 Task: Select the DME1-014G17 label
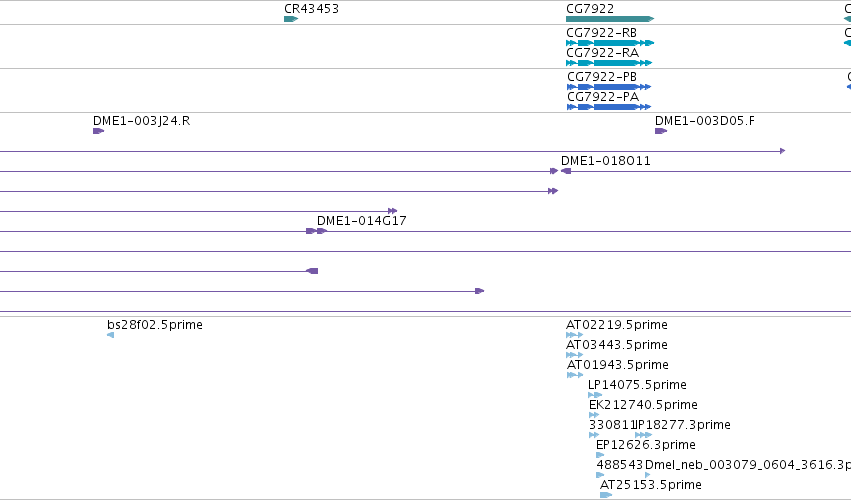[361, 220]
